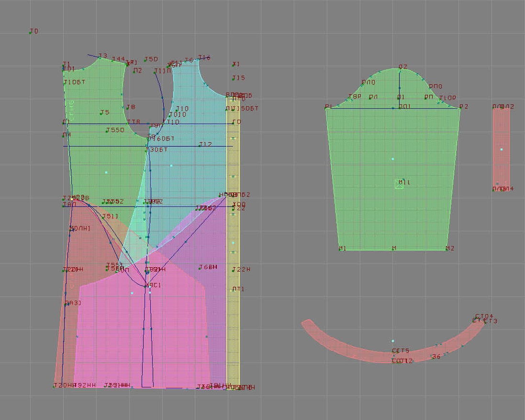
Task: Select point T10 near the front armhole
Action: pyautogui.click(x=177, y=110)
